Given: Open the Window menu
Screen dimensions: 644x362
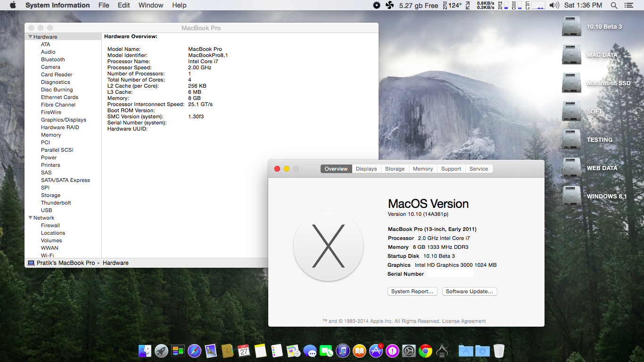Looking at the screenshot, I should (x=151, y=5).
